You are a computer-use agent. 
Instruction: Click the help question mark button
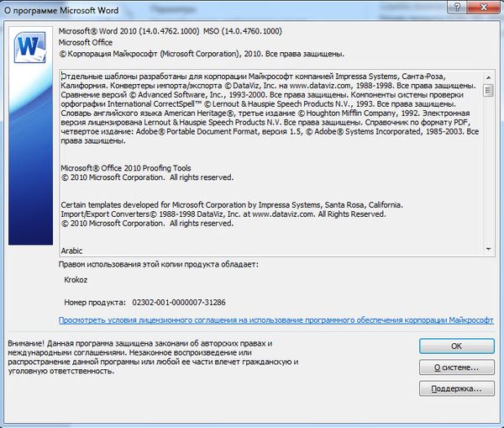458,7
